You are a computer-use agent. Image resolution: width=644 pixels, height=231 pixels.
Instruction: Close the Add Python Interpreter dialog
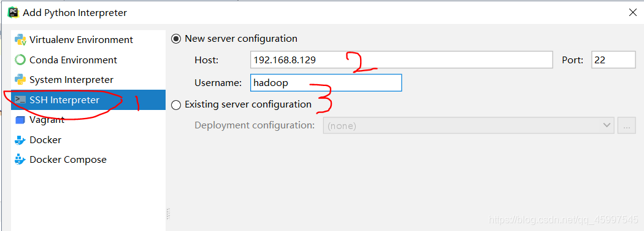(x=633, y=13)
